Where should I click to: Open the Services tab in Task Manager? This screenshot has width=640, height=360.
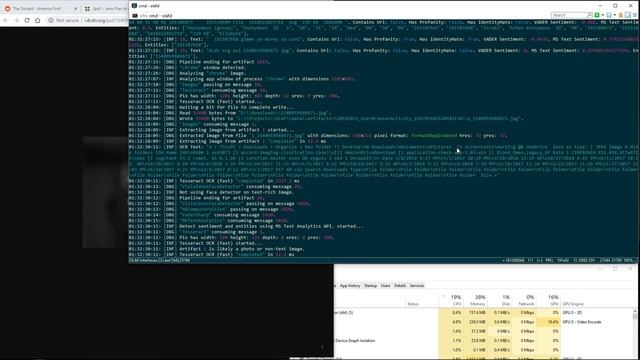pyautogui.click(x=417, y=286)
